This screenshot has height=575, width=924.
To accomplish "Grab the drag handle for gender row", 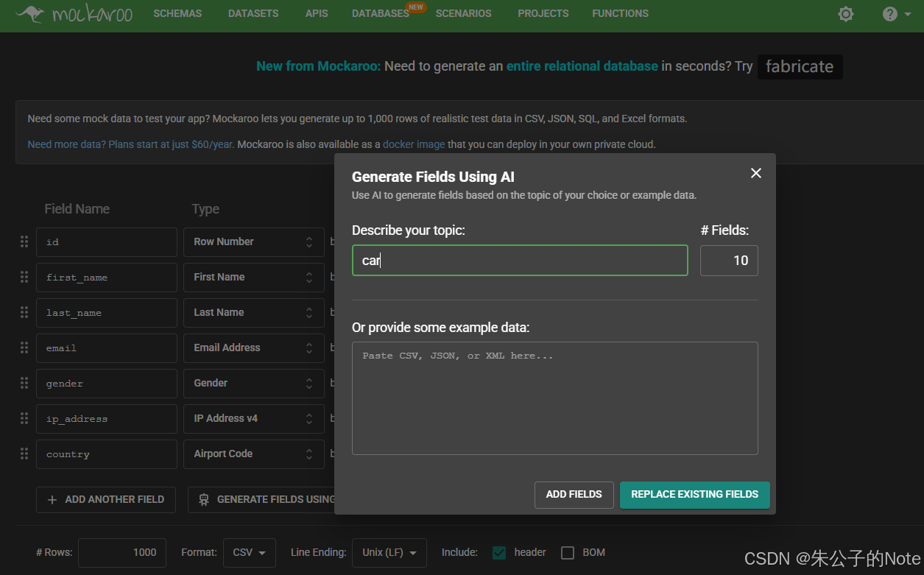I will (x=24, y=383).
